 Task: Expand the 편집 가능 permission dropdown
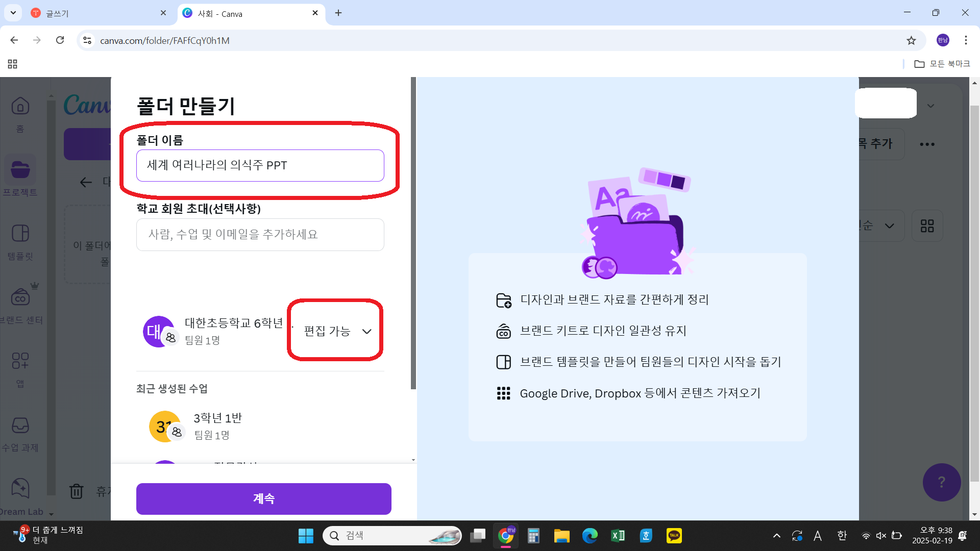tap(337, 331)
